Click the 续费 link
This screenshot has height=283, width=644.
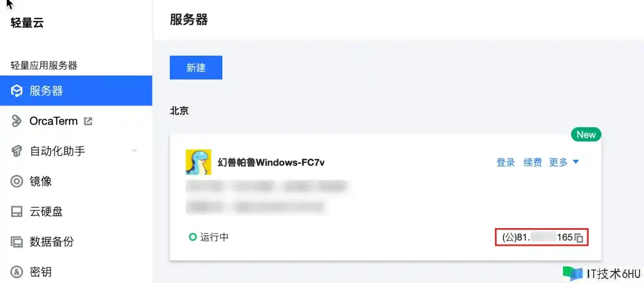533,162
